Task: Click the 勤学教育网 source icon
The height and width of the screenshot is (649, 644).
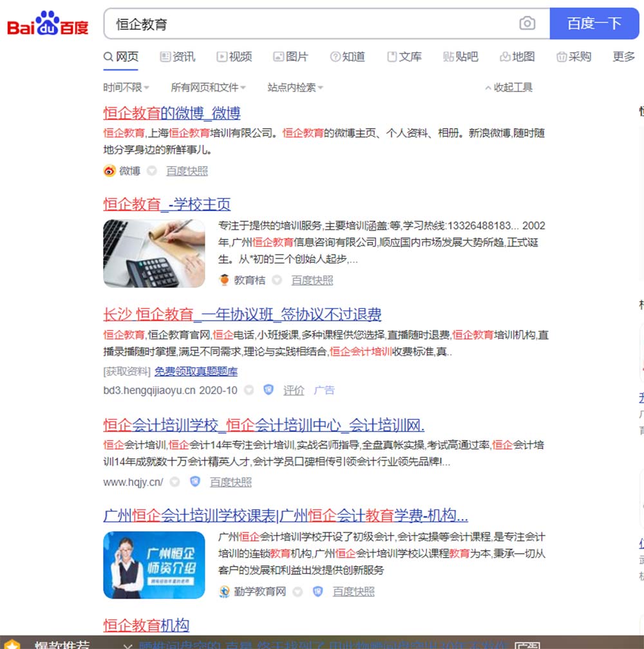Action: click(x=224, y=592)
